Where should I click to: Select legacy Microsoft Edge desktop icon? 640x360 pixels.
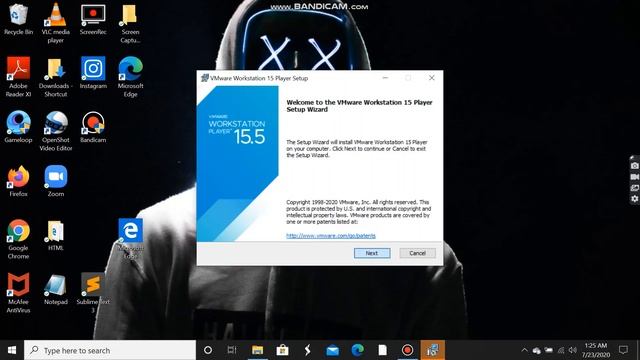click(x=130, y=239)
